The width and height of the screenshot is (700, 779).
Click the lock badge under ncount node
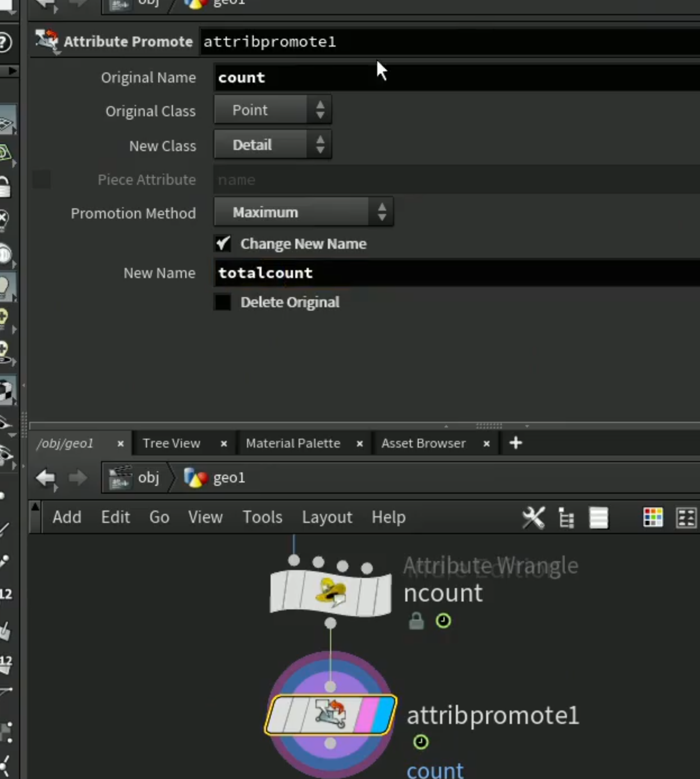[x=416, y=621]
